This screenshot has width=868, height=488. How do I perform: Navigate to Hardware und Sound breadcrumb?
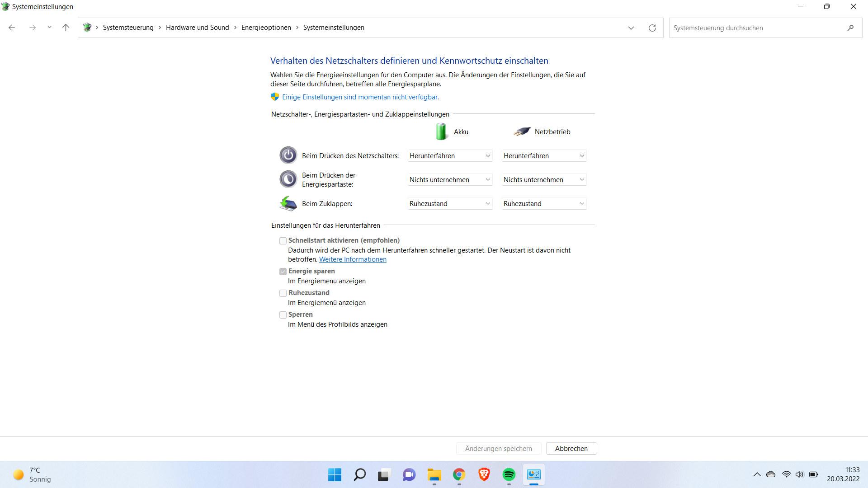click(x=197, y=28)
